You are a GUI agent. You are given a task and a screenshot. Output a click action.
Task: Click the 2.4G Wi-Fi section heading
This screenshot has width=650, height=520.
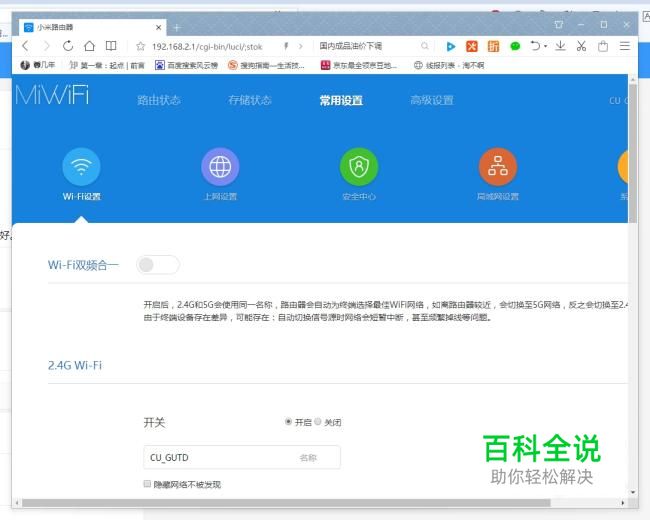coord(75,365)
